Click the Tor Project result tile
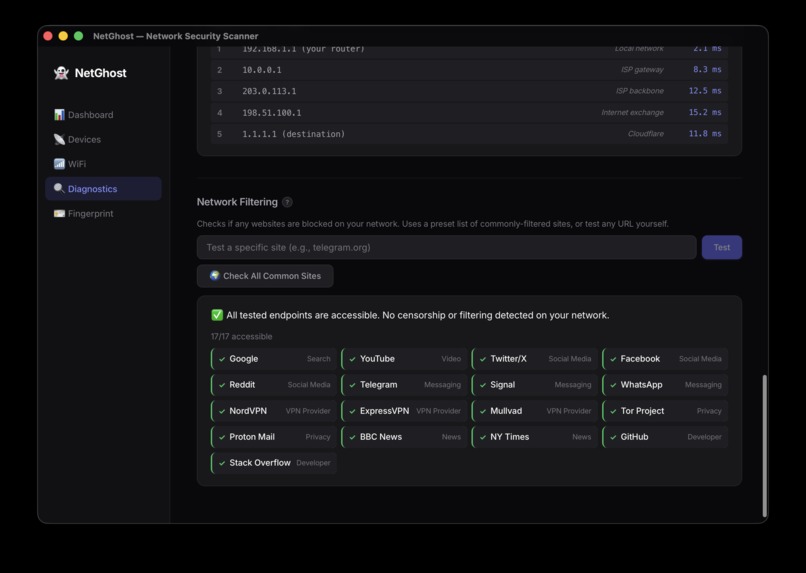This screenshot has height=573, width=806. click(665, 411)
